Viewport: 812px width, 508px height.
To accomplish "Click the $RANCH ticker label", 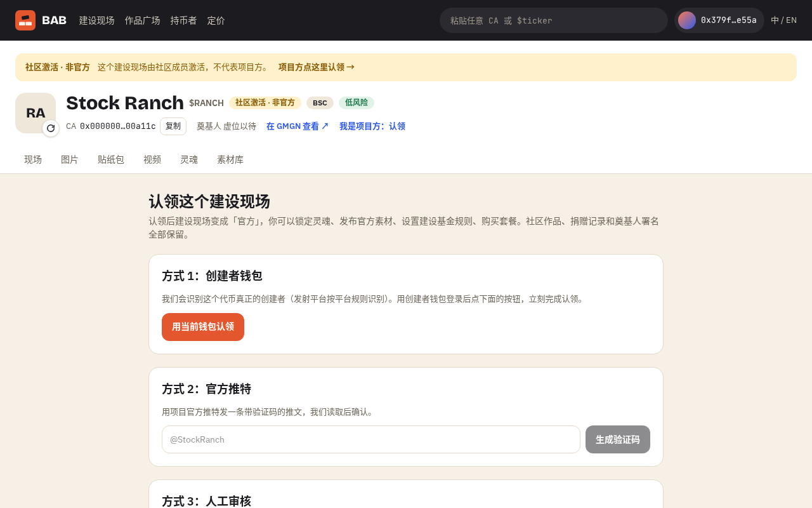I will pyautogui.click(x=206, y=103).
